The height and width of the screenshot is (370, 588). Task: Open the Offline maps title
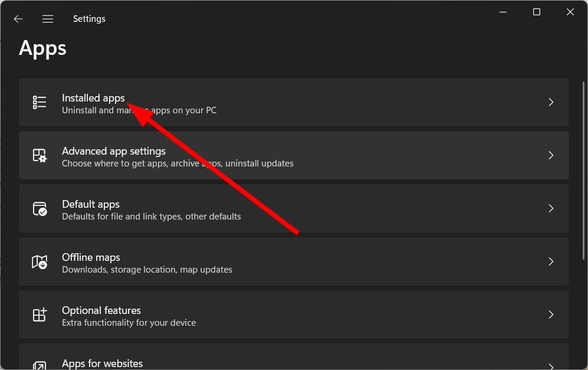pos(91,257)
